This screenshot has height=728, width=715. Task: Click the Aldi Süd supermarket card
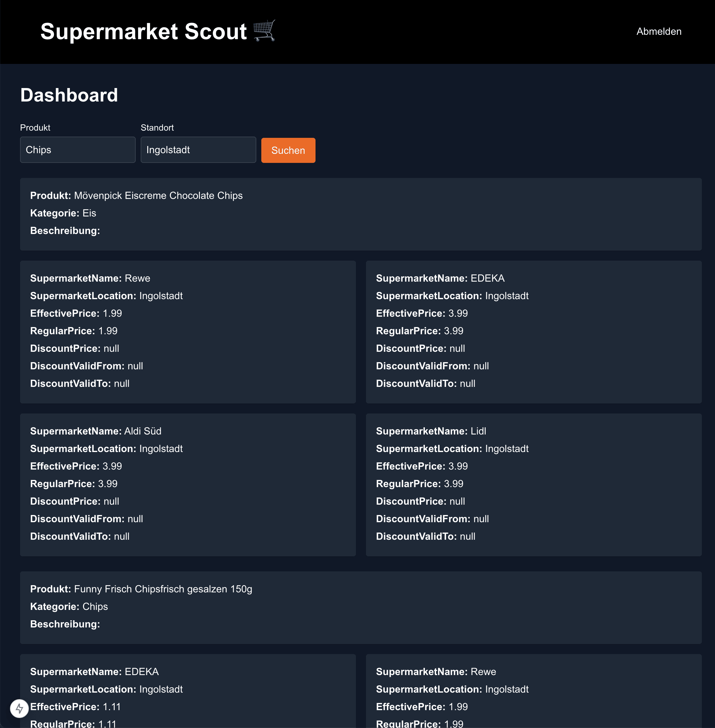(x=188, y=485)
